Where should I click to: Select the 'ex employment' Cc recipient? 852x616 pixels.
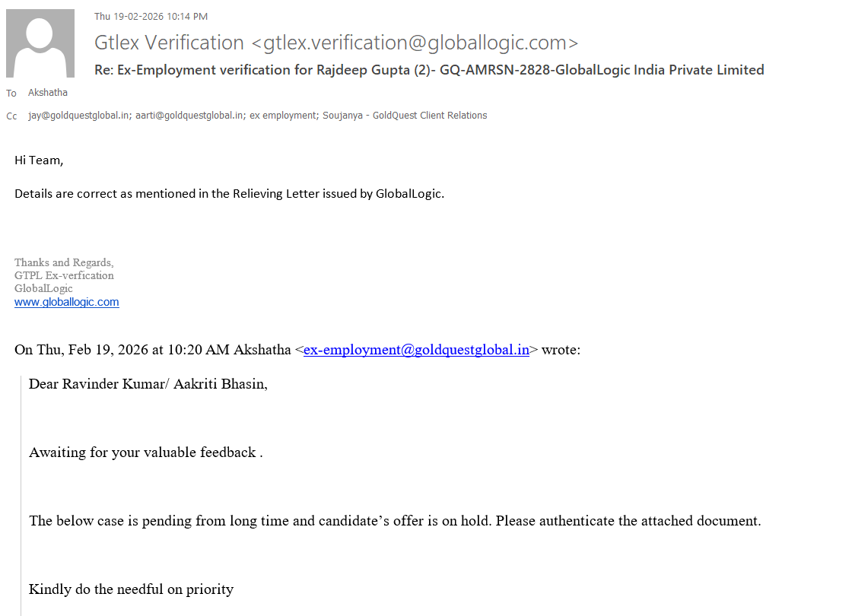pos(284,116)
